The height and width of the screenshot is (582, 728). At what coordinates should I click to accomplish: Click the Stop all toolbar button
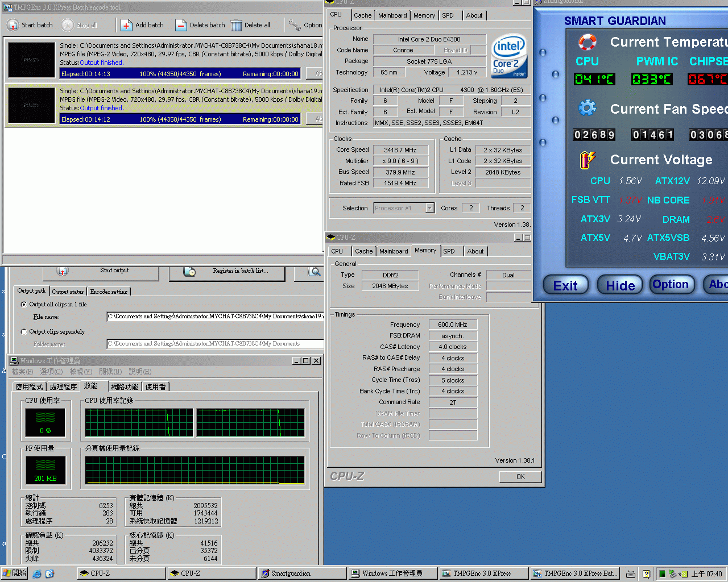point(80,25)
